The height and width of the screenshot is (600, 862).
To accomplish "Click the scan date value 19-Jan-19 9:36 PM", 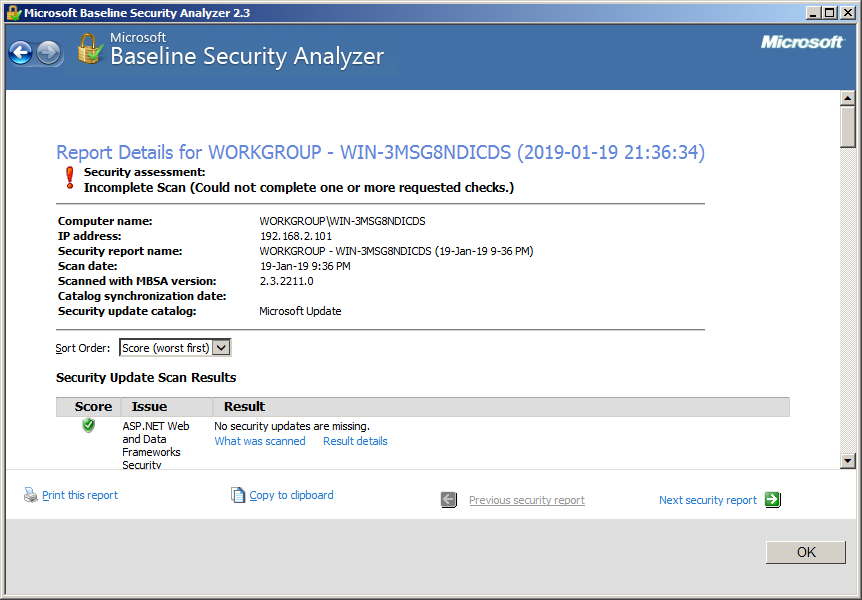I will pyautogui.click(x=305, y=266).
